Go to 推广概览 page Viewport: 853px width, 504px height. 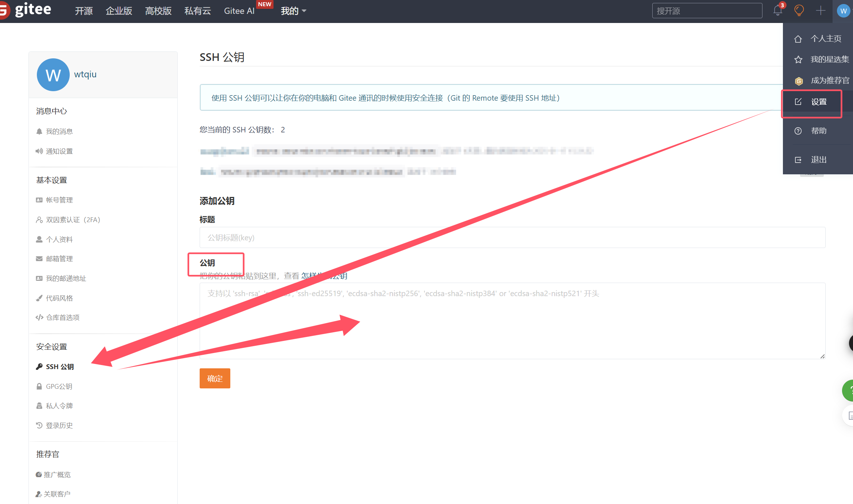(x=57, y=474)
